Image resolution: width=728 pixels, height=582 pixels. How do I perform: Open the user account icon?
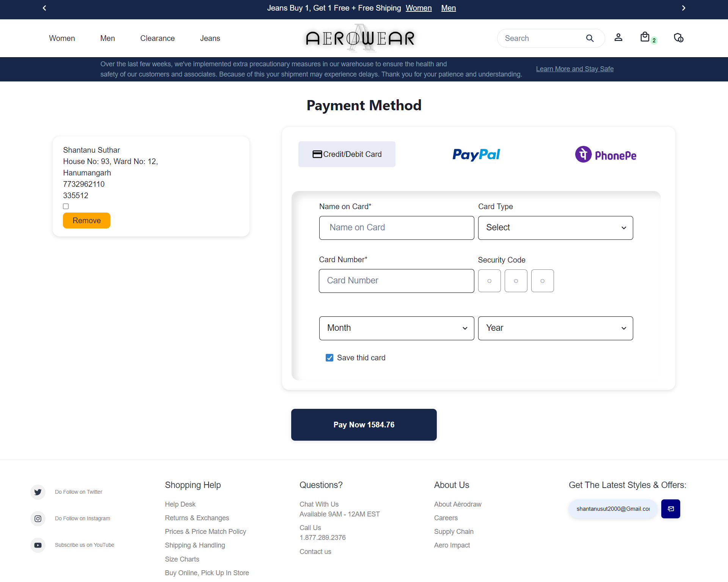coord(618,38)
